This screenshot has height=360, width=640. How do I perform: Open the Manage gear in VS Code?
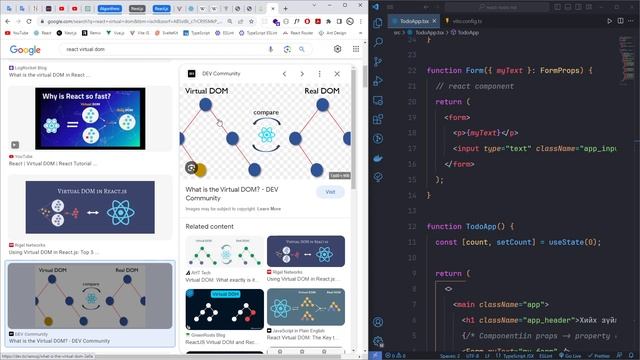[x=378, y=341]
